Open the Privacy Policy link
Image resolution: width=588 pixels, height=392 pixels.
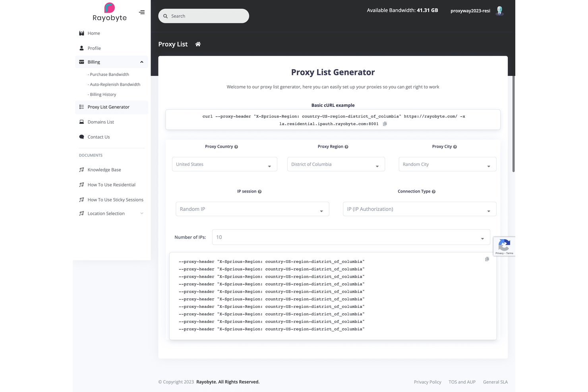[427, 382]
